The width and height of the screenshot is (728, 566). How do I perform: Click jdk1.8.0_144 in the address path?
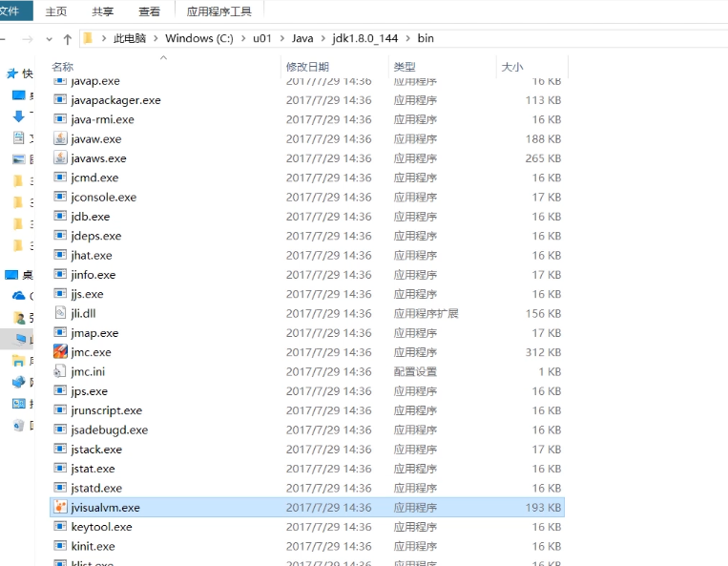pos(364,38)
